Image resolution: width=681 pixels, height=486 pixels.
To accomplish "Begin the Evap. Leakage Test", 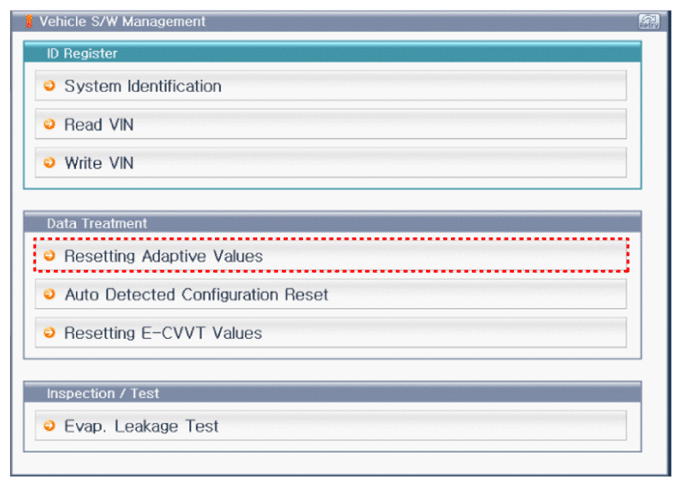I will click(141, 426).
